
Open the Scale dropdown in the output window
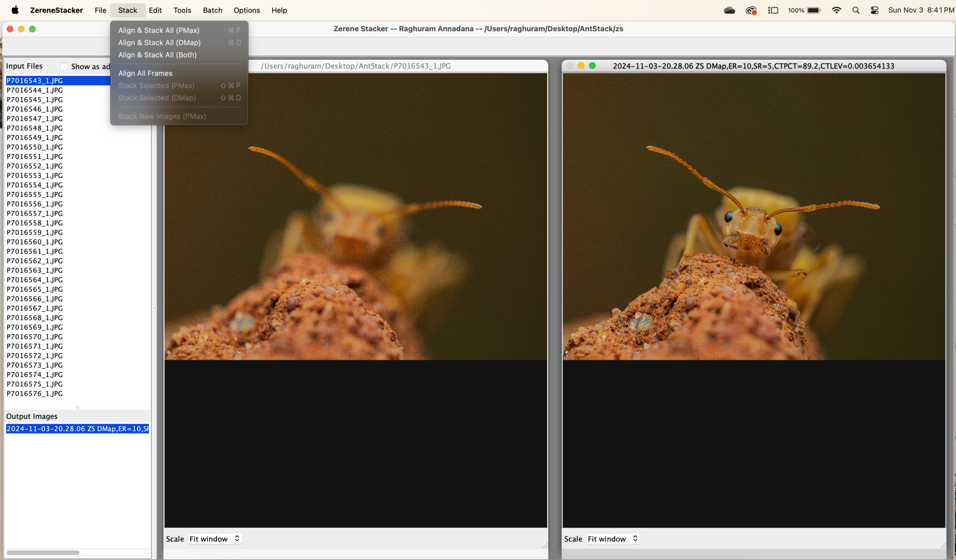click(613, 539)
